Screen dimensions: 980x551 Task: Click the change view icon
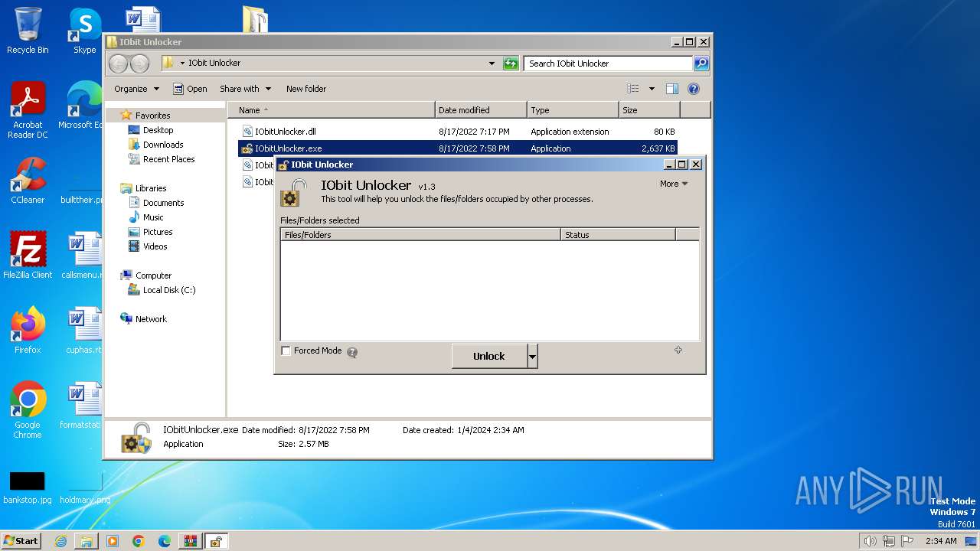[633, 89]
